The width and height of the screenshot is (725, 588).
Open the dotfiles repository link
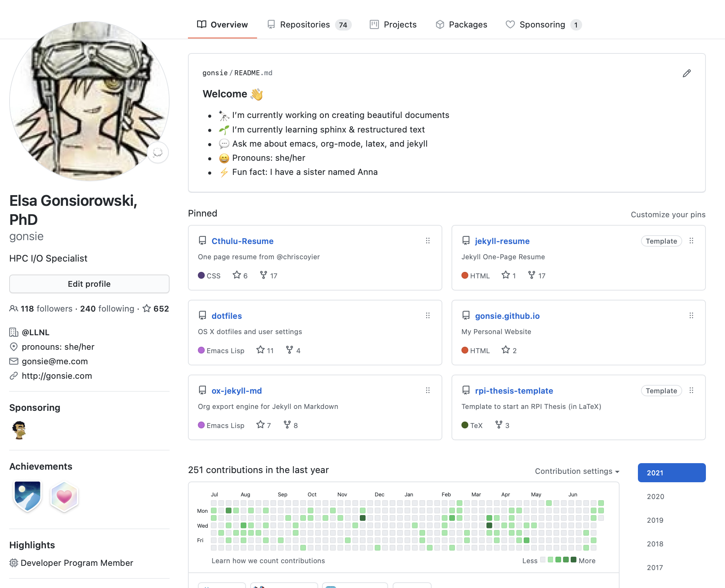pos(227,316)
